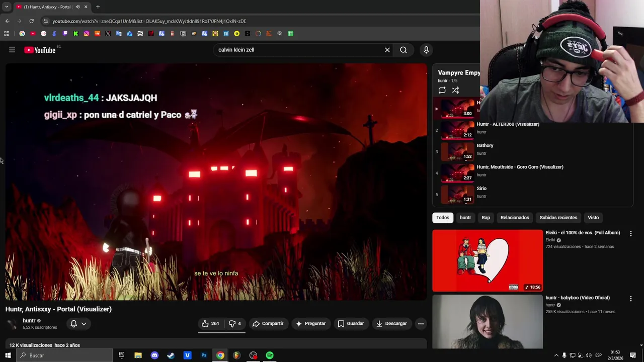Click the main video player area
The image size is (644, 362).
point(216,182)
